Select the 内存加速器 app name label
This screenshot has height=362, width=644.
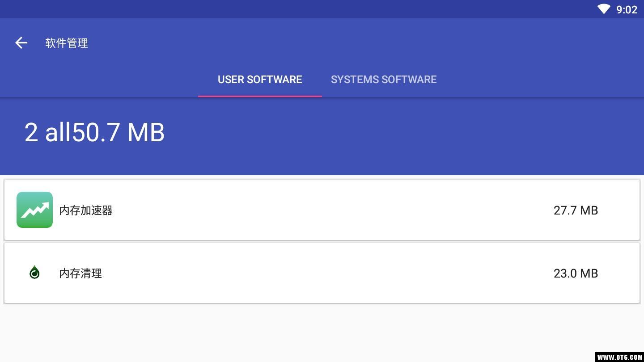tap(86, 210)
